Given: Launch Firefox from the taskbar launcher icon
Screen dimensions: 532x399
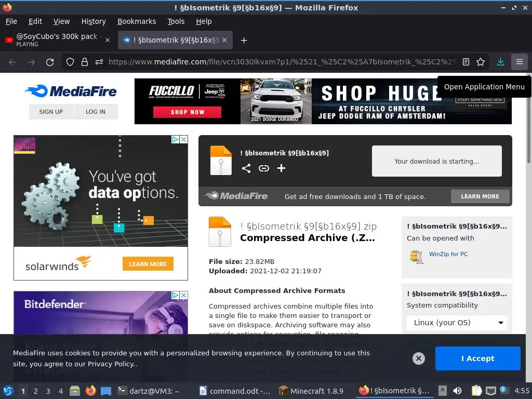Looking at the screenshot, I should (90, 391).
